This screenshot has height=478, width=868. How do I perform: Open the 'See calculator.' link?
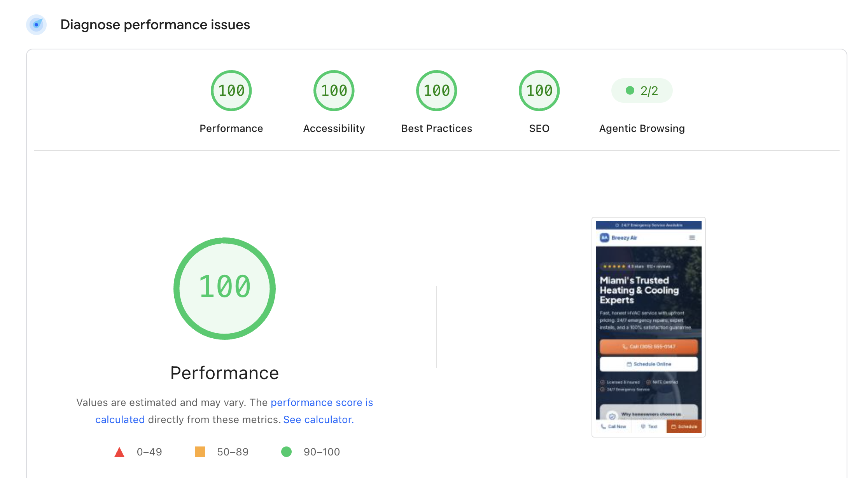coord(318,420)
